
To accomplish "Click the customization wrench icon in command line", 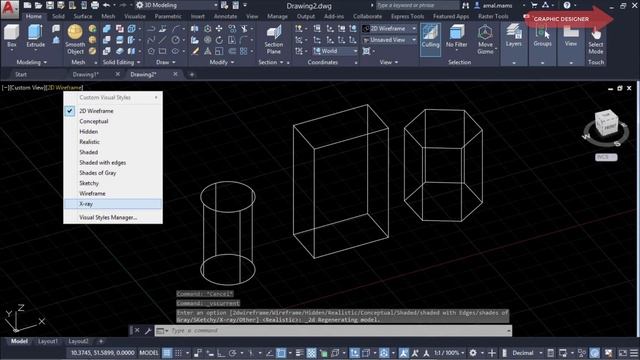I will (148, 331).
